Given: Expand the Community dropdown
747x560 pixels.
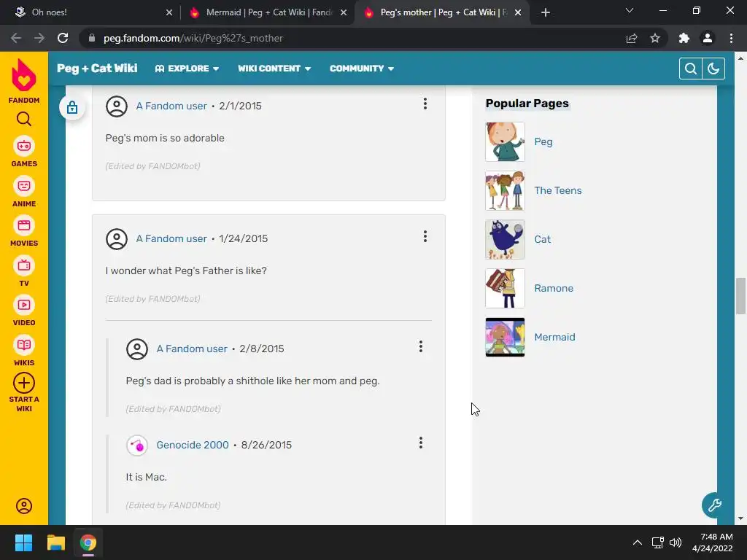Looking at the screenshot, I should point(362,69).
